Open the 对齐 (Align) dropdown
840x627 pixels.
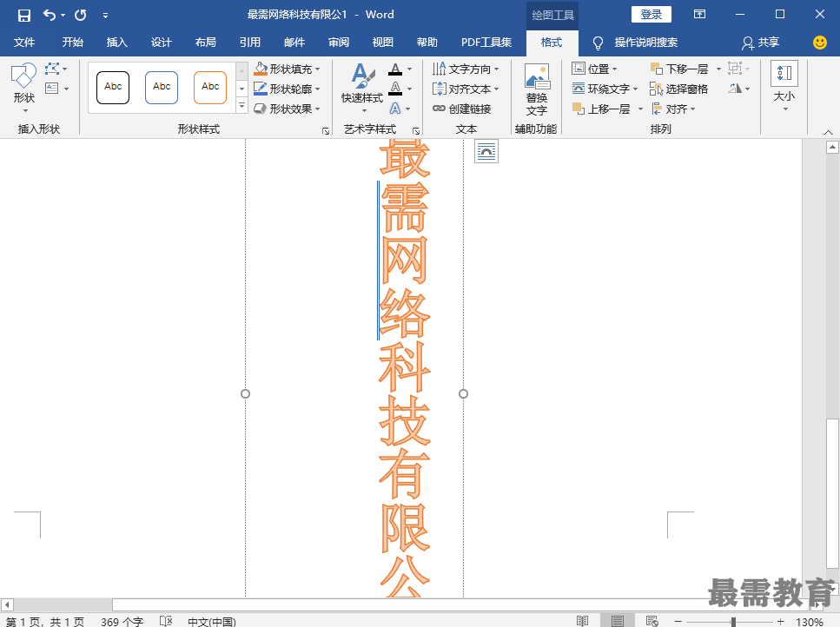pos(673,109)
